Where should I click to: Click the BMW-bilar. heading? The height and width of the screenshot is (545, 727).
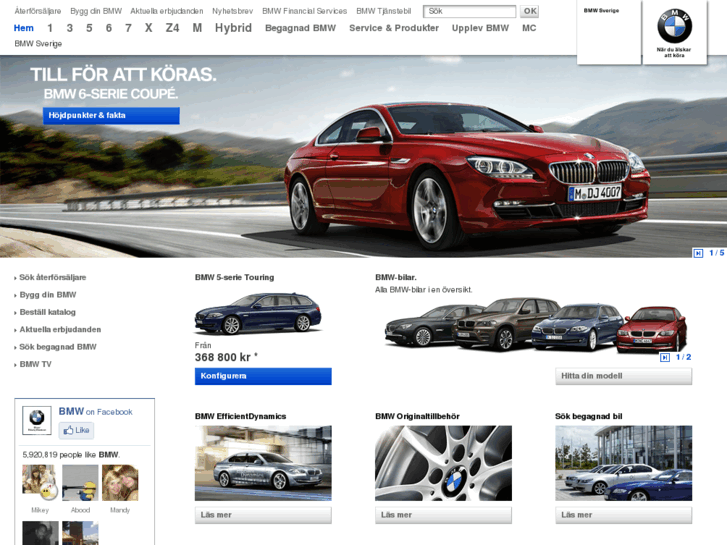tap(396, 277)
